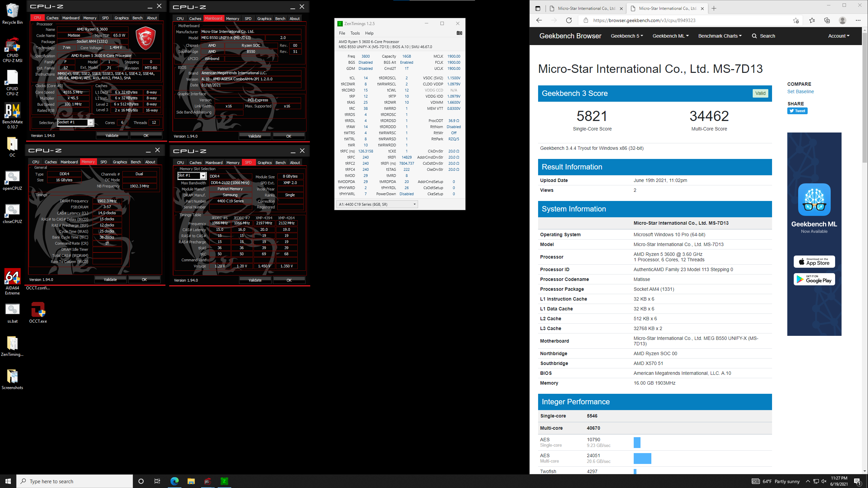The width and height of the screenshot is (868, 488).
Task: Click the App Store download badge
Action: [x=814, y=262]
